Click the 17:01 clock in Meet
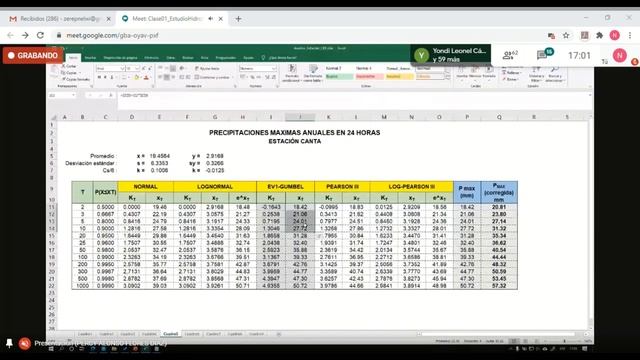Viewport: 640px width, 360px height. pyautogui.click(x=579, y=56)
